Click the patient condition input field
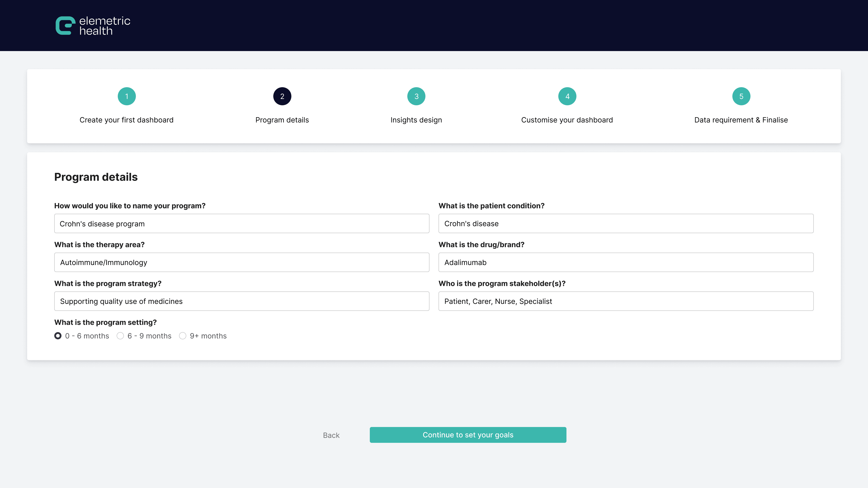868x488 pixels. coord(626,224)
